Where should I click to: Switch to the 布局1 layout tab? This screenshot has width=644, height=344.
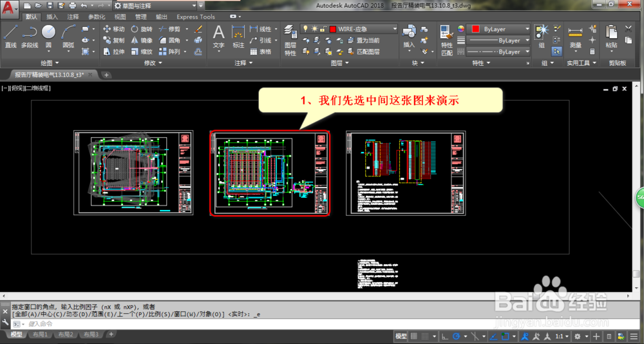(41, 334)
